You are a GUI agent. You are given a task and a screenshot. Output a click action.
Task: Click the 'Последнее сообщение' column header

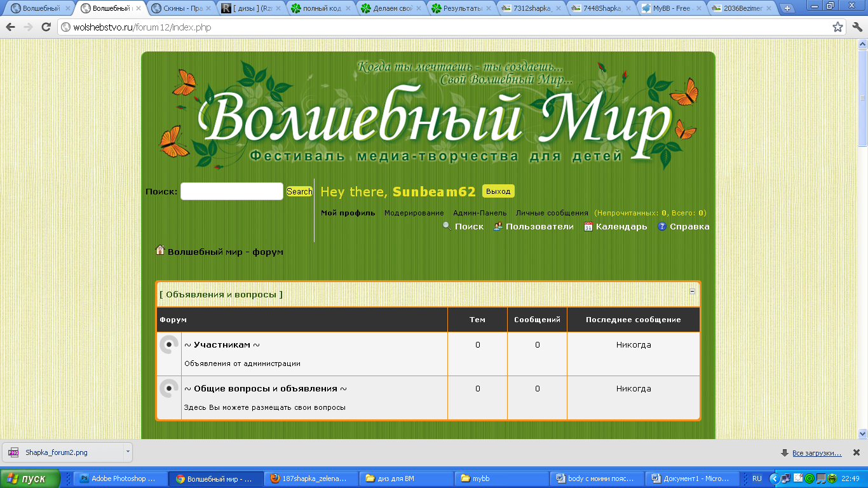coord(634,320)
